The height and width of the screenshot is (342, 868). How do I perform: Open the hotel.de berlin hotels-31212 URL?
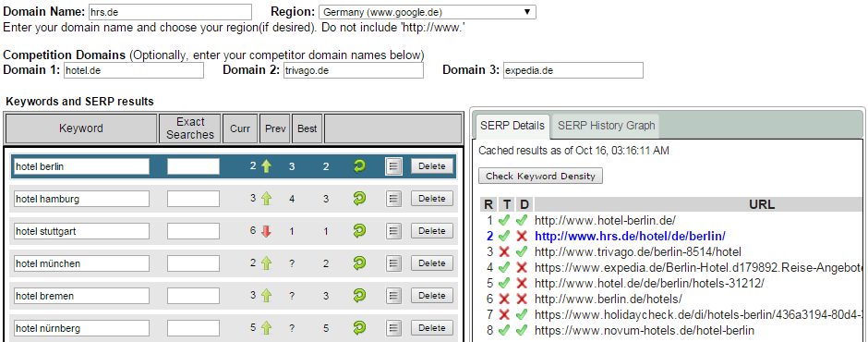pyautogui.click(x=649, y=283)
